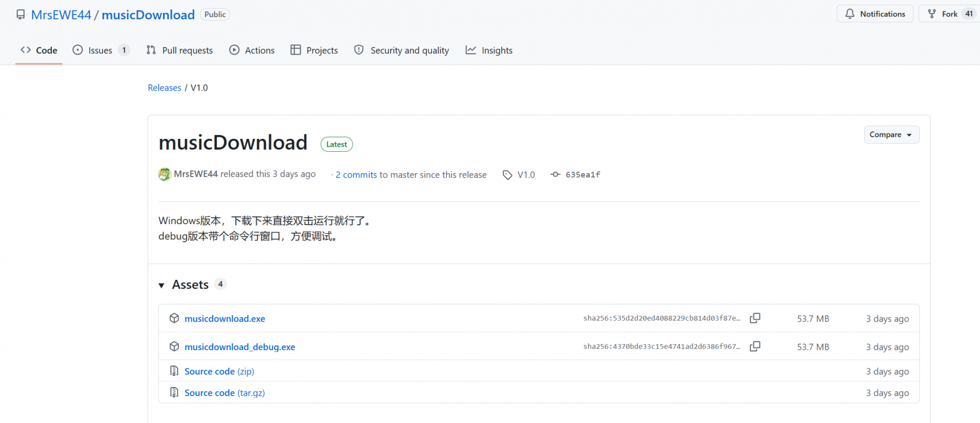Open the 2 commits link
The width and height of the screenshot is (980, 423).
[356, 175]
